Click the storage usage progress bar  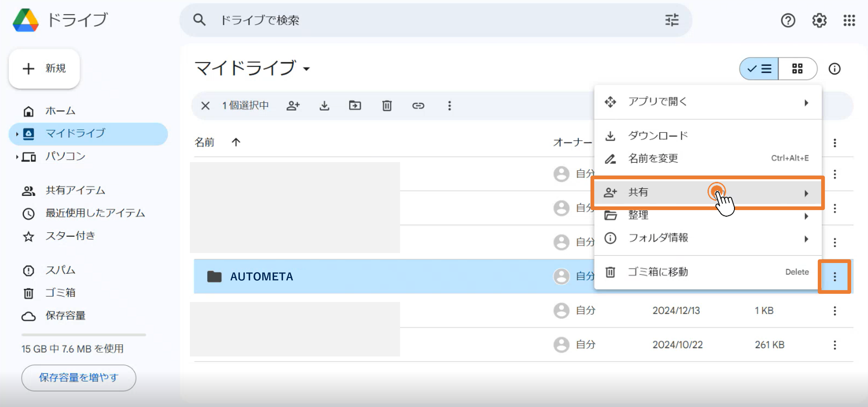84,335
